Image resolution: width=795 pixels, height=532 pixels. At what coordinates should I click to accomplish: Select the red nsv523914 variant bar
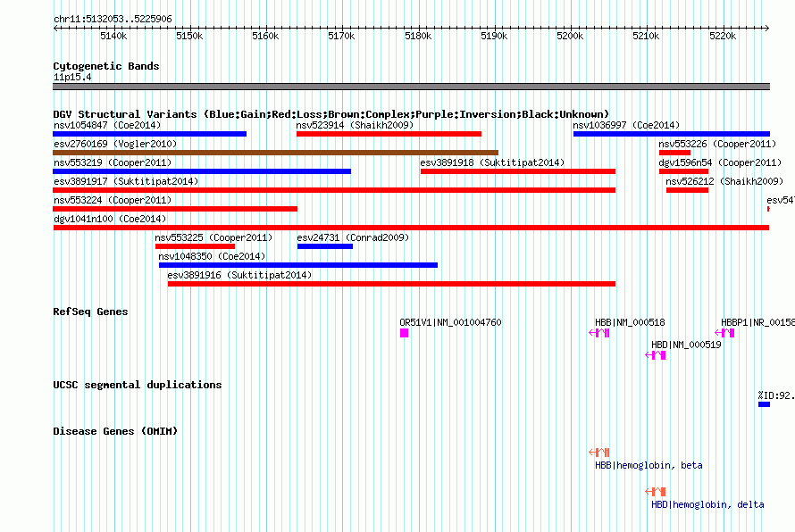tap(389, 134)
